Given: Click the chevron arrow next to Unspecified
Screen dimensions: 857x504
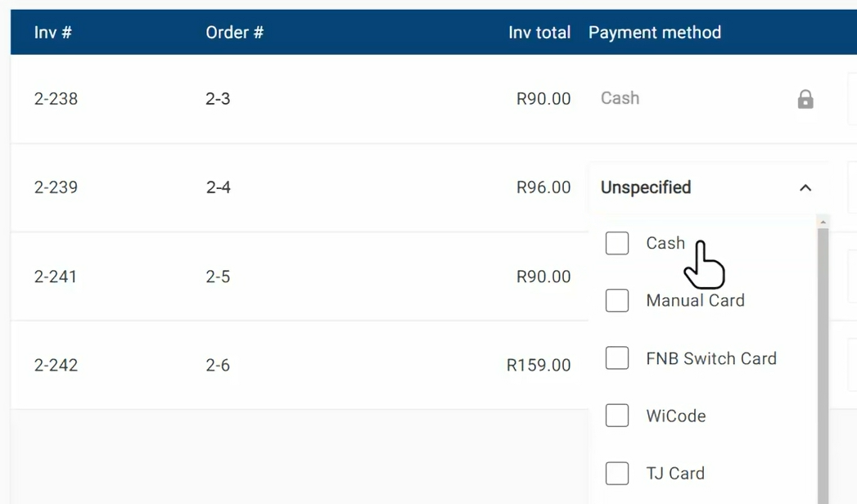Looking at the screenshot, I should 805,187.
